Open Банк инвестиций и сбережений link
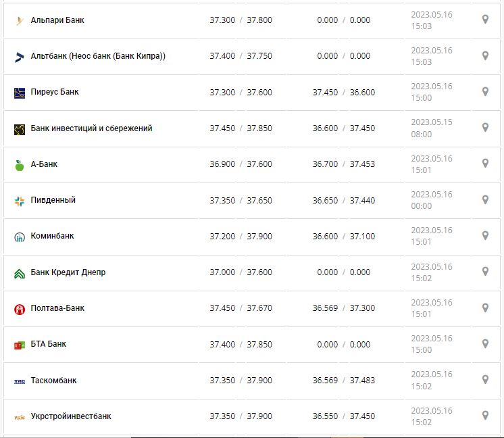 [x=91, y=128]
